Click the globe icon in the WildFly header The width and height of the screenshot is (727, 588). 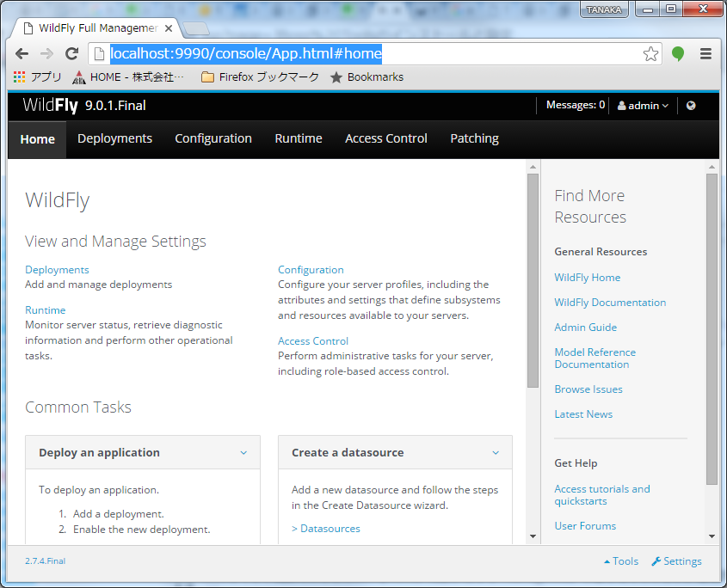(x=691, y=106)
